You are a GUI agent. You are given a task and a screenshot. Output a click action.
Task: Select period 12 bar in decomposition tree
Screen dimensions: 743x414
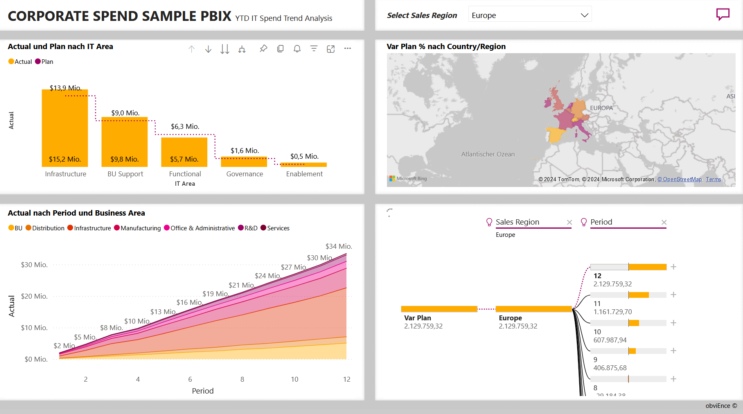(628, 267)
